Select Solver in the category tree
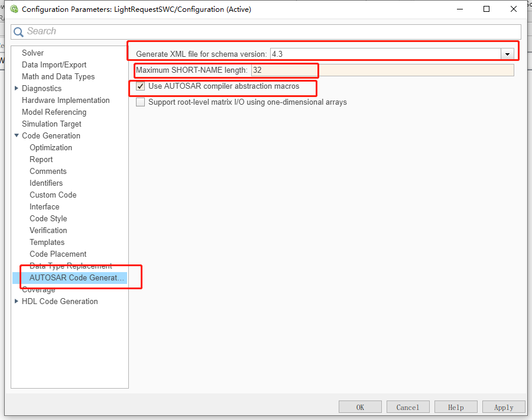Image resolution: width=532 pixels, height=420 pixels. coord(33,53)
